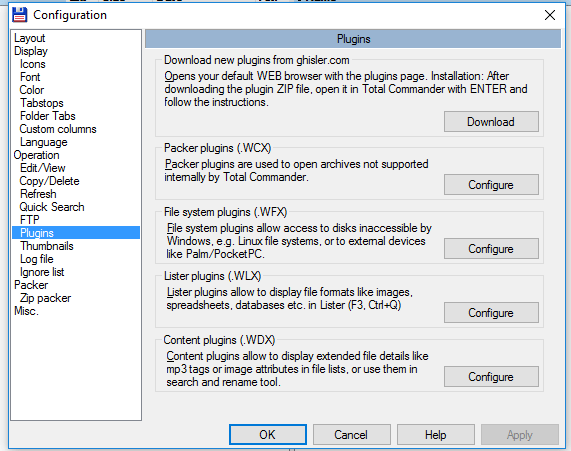Open the Zip packer settings page
Image resolution: width=571 pixels, height=451 pixels.
point(46,298)
